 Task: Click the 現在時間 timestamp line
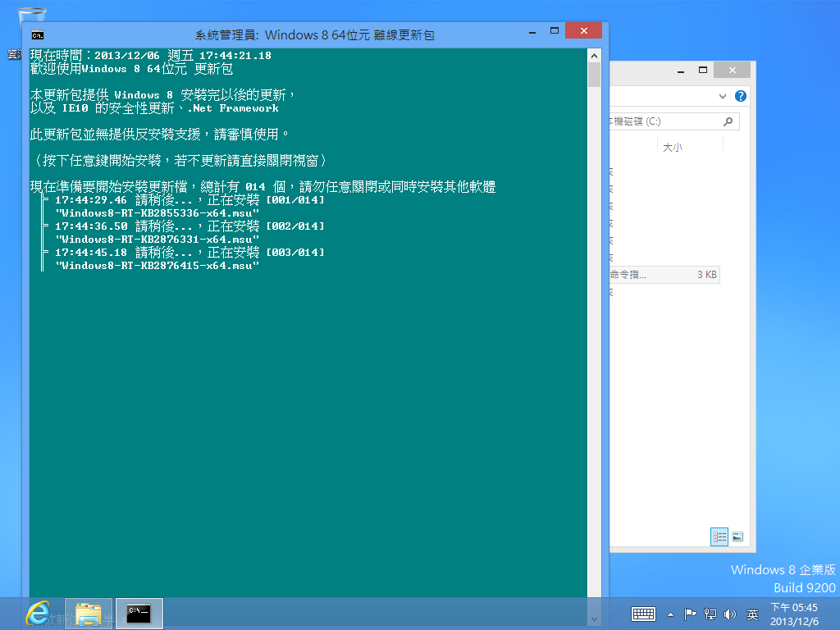pyautogui.click(x=151, y=55)
